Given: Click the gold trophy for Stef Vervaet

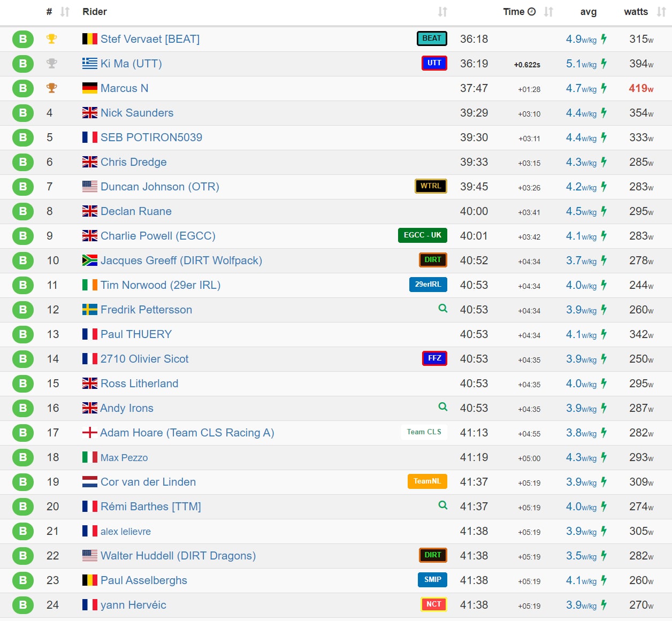Looking at the screenshot, I should 51,39.
